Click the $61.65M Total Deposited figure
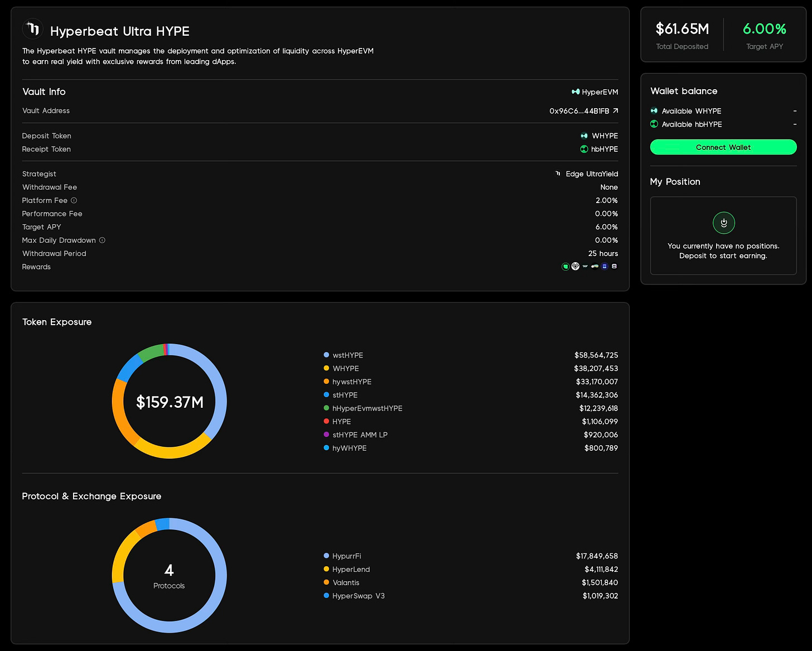The width and height of the screenshot is (812, 651). 682,29
